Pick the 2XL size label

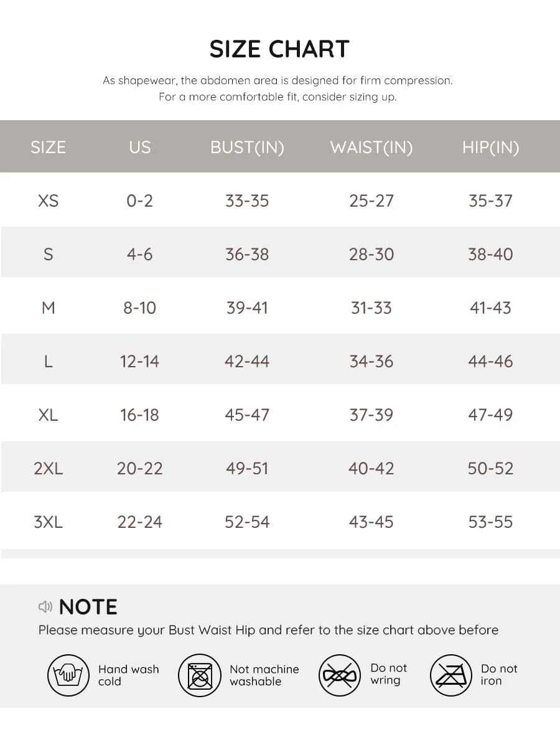pos(48,468)
